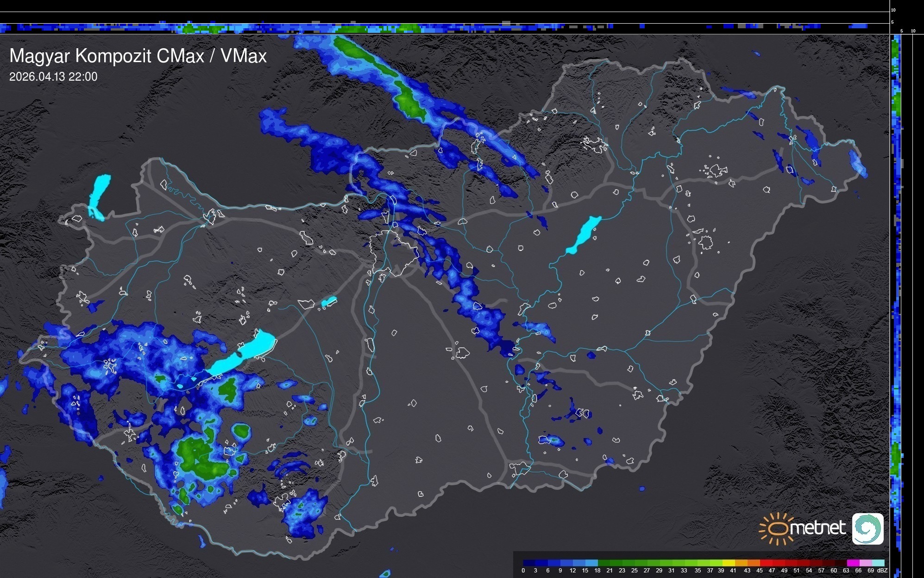
Task: Click the 2026.04.13 22:00 timestamp
Action: (53, 77)
